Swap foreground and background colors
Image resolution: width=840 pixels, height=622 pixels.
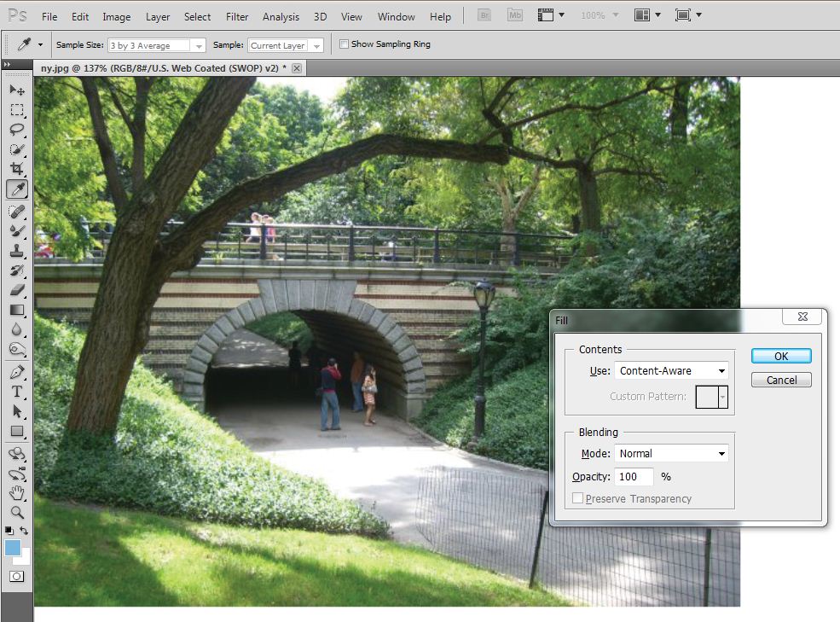click(x=24, y=531)
